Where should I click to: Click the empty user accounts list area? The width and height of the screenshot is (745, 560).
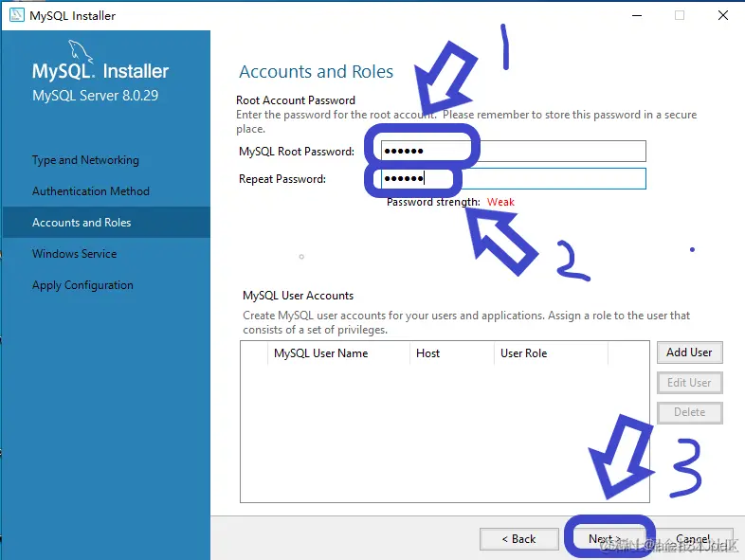click(445, 432)
